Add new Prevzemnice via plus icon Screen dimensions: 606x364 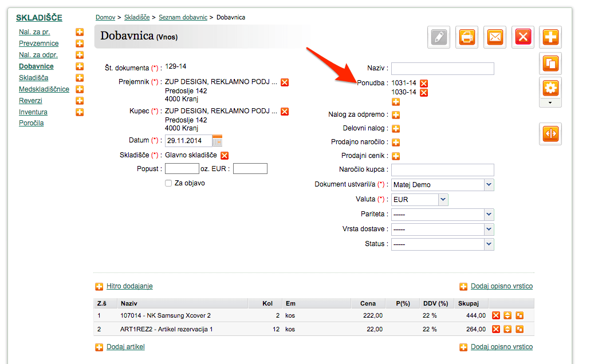[x=80, y=43]
